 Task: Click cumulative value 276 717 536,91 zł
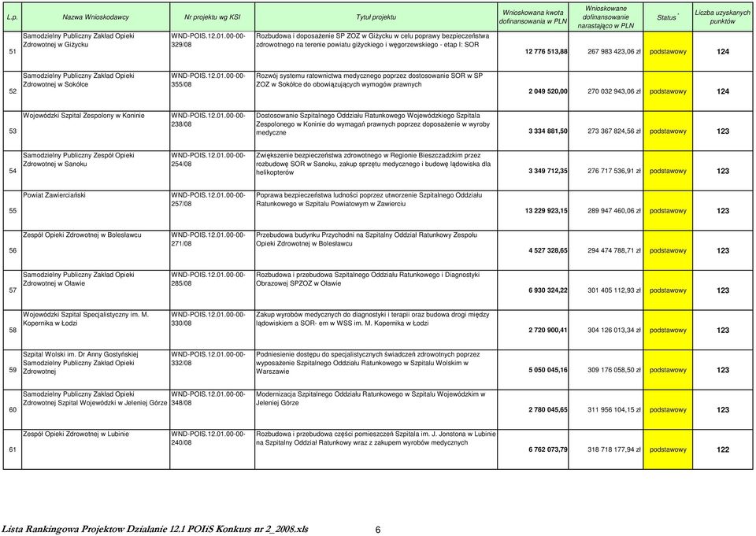pyautogui.click(x=613, y=171)
